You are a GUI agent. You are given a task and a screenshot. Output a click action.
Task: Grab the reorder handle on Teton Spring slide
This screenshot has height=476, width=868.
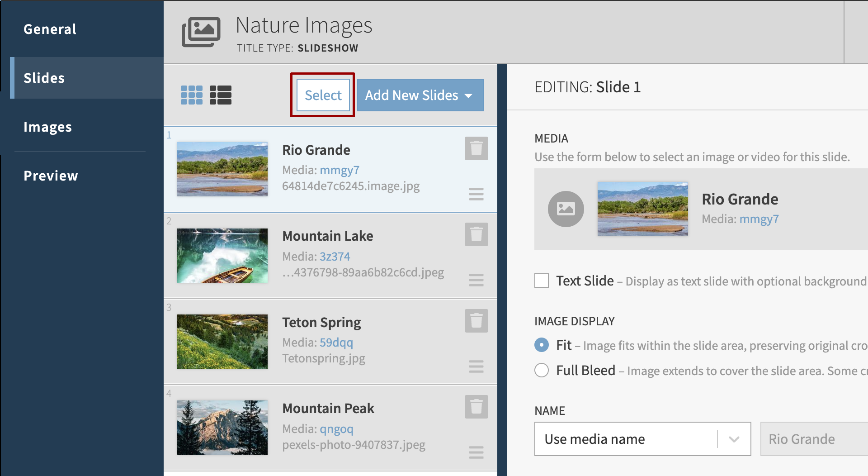click(x=476, y=367)
